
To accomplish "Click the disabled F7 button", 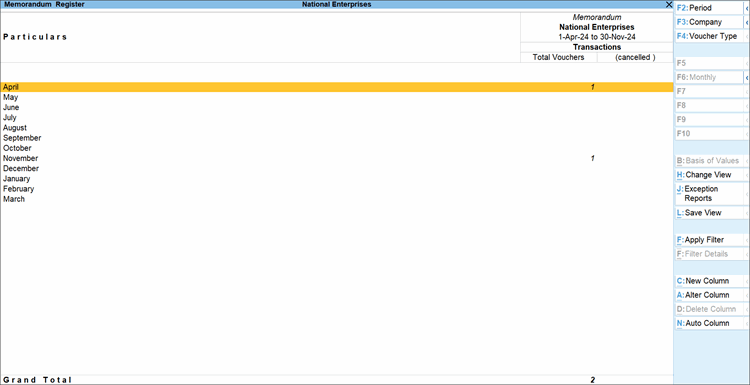I will 709,91.
